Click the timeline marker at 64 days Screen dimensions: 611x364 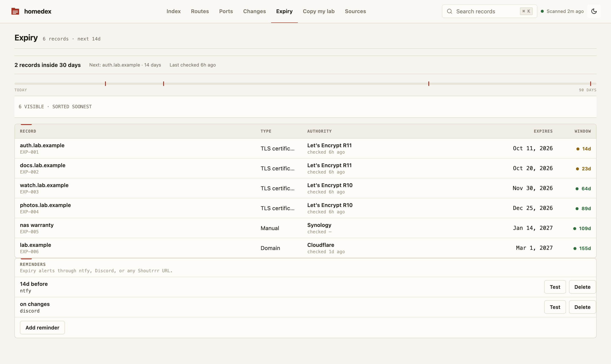[x=429, y=84]
